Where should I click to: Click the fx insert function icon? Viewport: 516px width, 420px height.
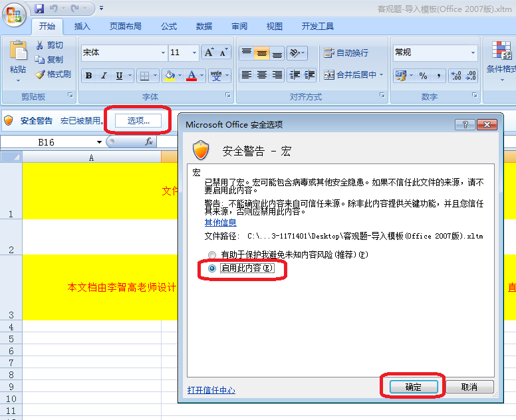149,142
